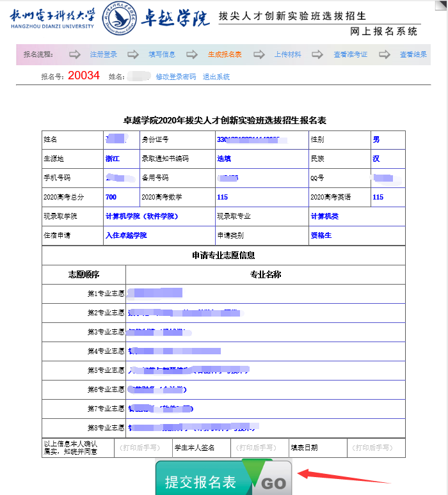Click the 第1专业志愿 row label

[x=106, y=294]
